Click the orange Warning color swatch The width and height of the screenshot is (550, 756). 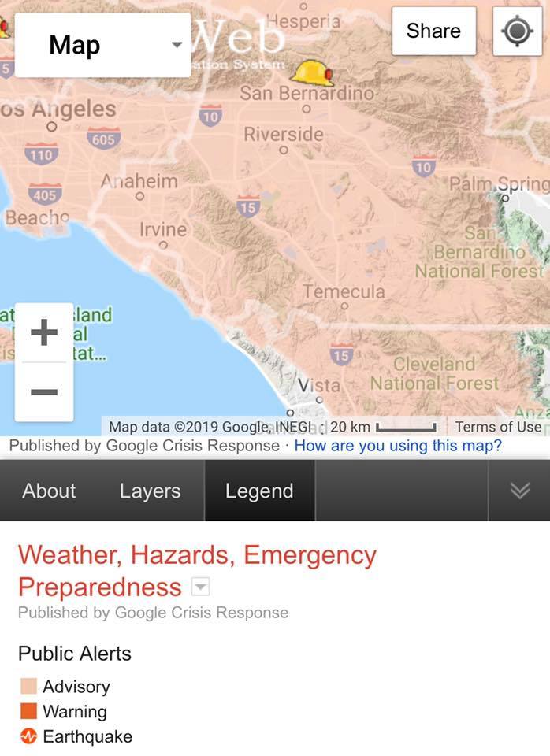(28, 710)
